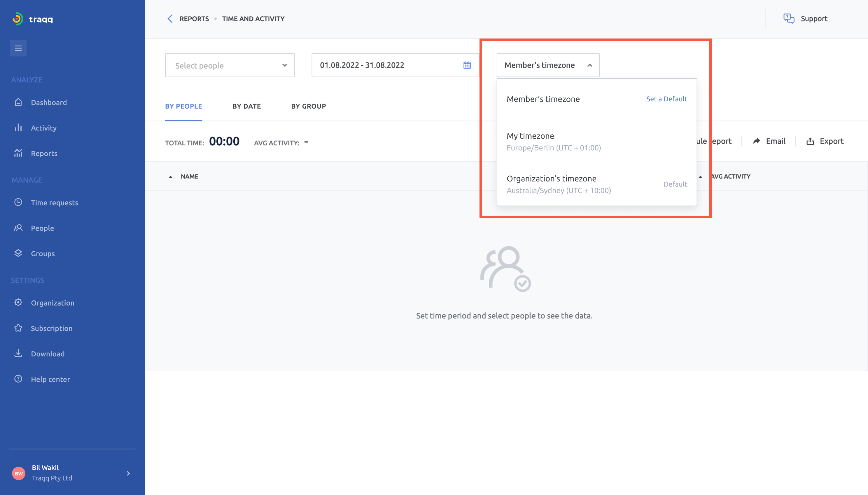Click the Time requests clock icon
868x495 pixels.
18,202
